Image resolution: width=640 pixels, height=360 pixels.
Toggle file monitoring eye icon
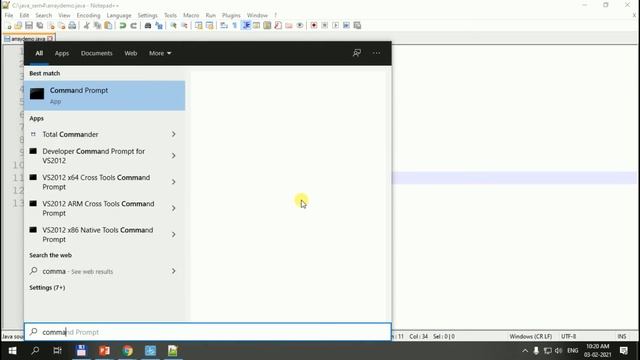pyautogui.click(x=300, y=26)
